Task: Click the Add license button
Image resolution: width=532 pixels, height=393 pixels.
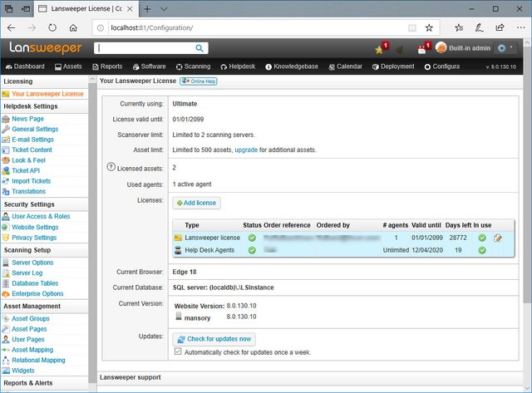Action: click(196, 203)
